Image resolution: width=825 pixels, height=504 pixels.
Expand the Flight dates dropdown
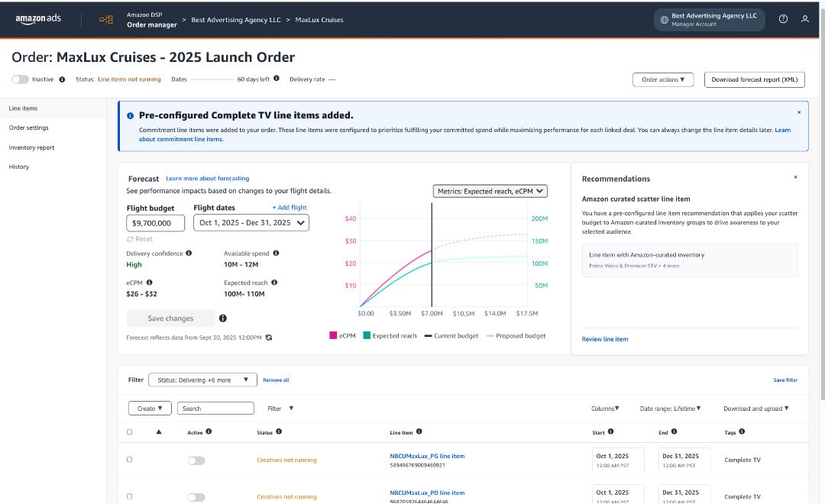251,223
